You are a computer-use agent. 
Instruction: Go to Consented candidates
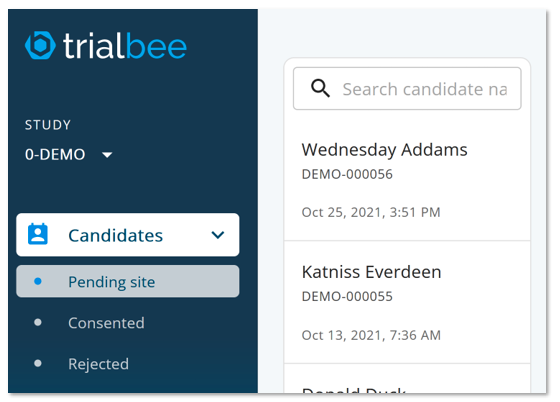(106, 323)
